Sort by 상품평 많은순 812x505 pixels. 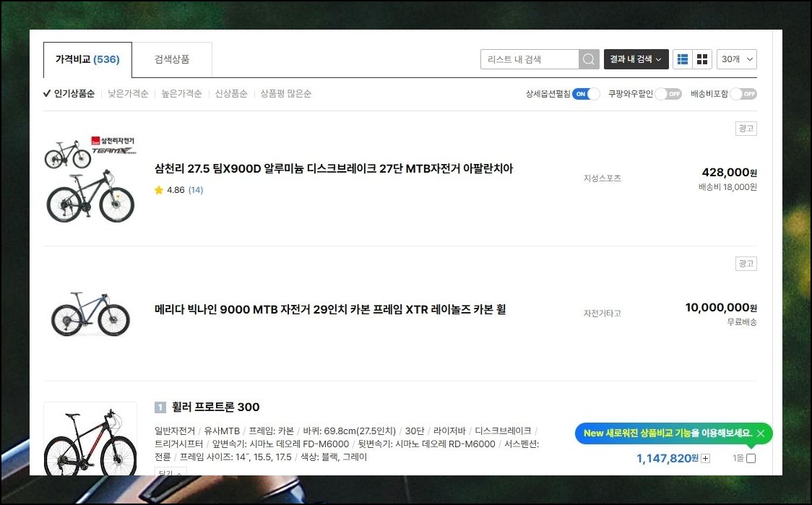[286, 94]
